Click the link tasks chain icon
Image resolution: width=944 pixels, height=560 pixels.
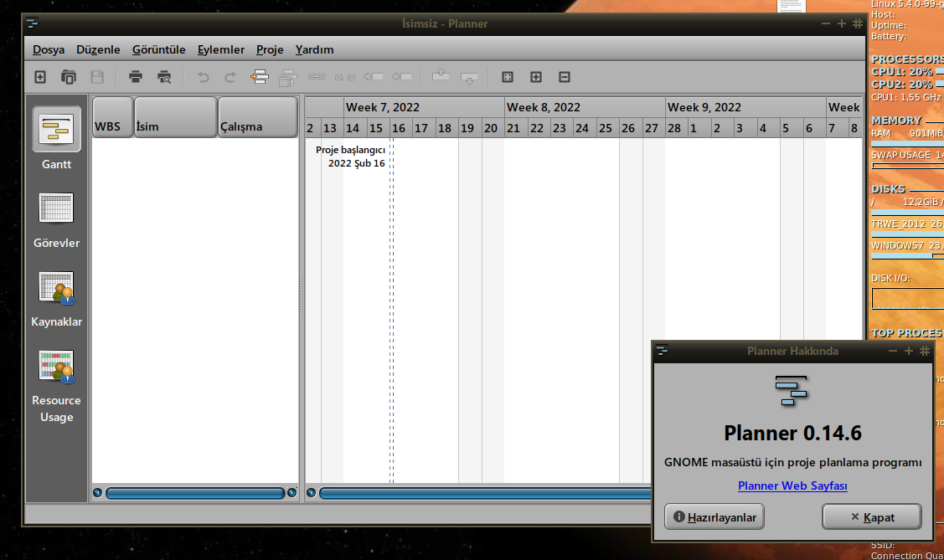tap(316, 77)
